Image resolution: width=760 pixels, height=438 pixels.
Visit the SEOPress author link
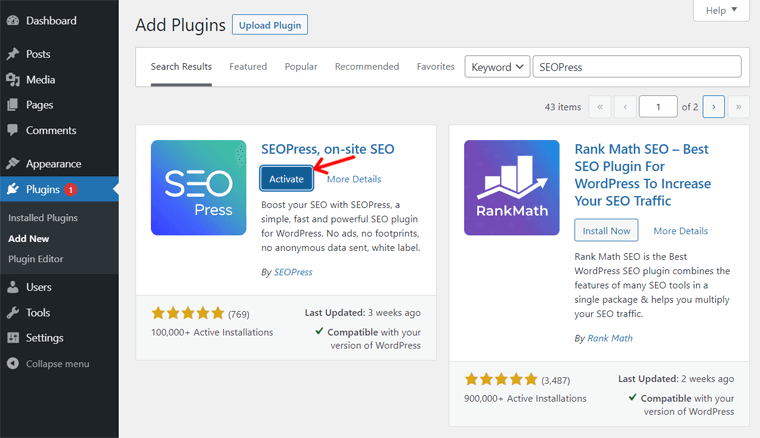(x=293, y=272)
